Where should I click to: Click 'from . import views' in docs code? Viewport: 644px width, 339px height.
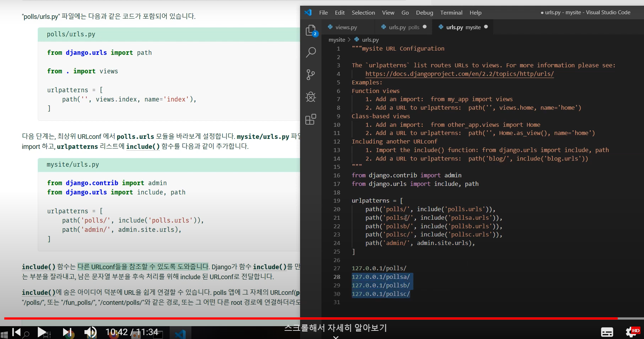click(x=82, y=71)
